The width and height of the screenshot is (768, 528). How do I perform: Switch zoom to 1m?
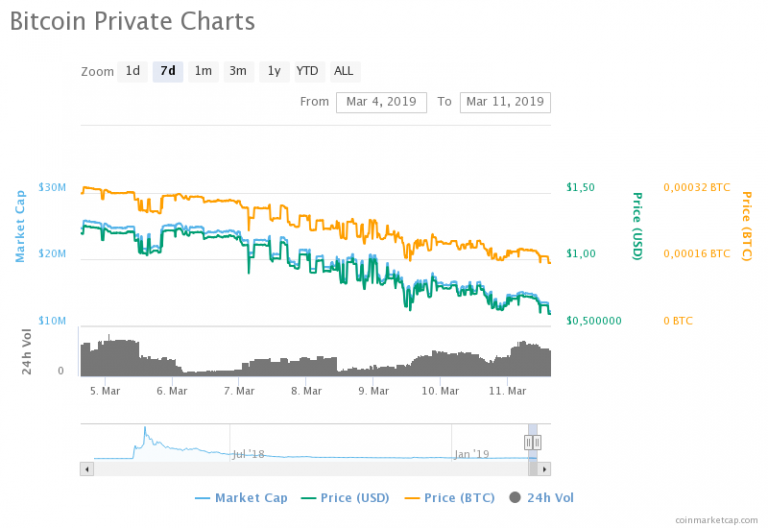203,71
